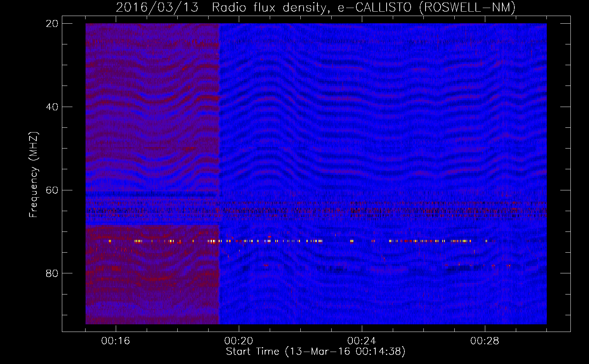This screenshot has width=589, height=364.
Task: Click the 'Frequency (MHZ)' axis label
Action: click(x=33, y=175)
